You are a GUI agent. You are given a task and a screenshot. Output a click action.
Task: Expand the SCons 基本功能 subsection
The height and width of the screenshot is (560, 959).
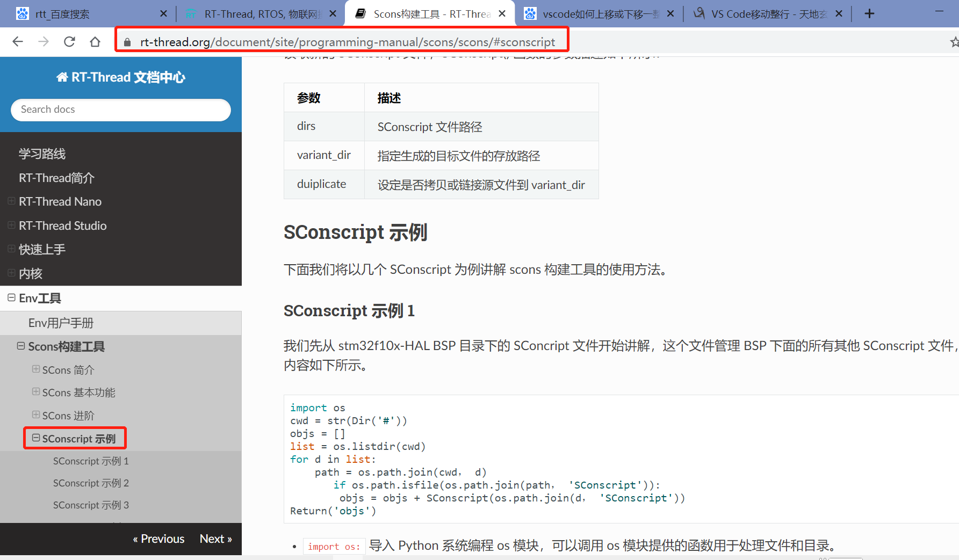tap(36, 392)
